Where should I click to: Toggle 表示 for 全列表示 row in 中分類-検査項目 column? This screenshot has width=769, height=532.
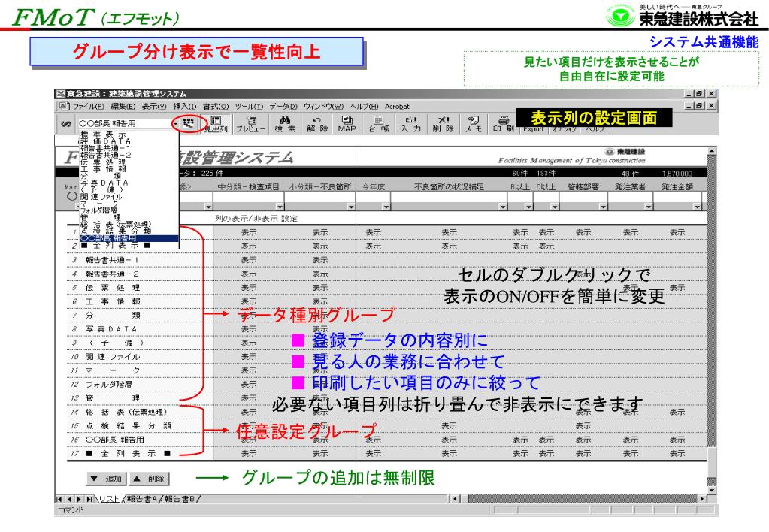[x=249, y=454]
